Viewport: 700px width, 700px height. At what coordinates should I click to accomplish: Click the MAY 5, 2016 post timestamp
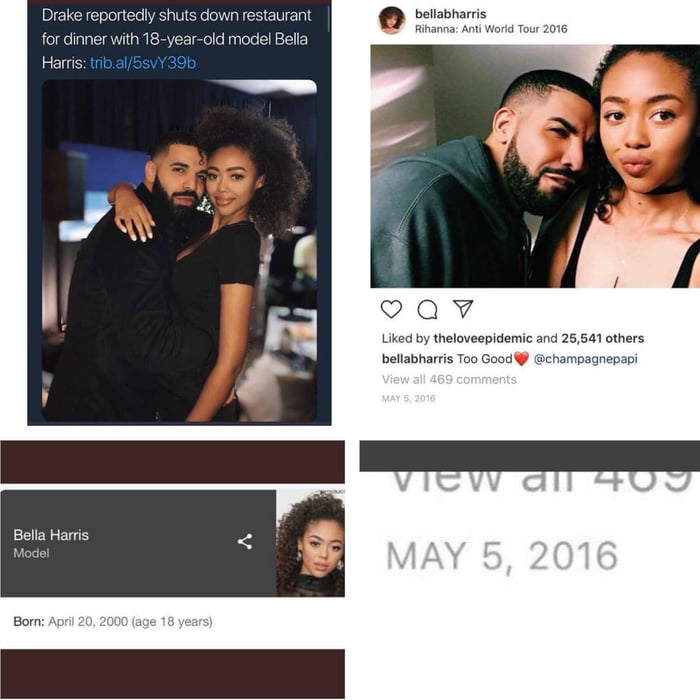tap(408, 399)
